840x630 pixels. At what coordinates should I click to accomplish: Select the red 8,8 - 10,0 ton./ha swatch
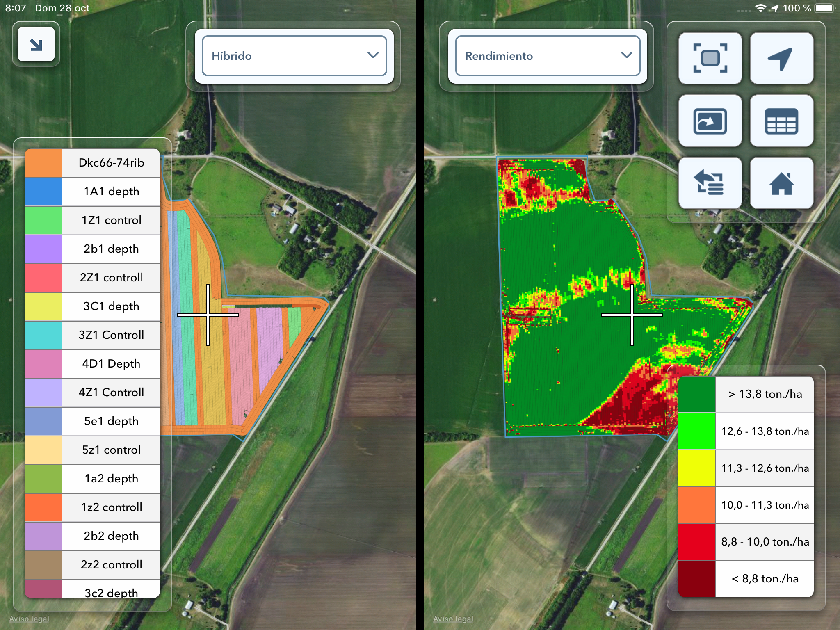pos(697,542)
